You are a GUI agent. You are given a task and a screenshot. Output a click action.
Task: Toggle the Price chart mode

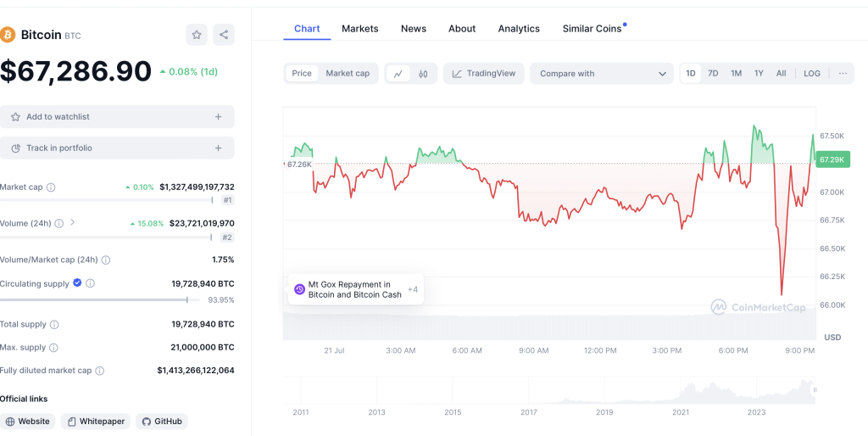(x=302, y=74)
